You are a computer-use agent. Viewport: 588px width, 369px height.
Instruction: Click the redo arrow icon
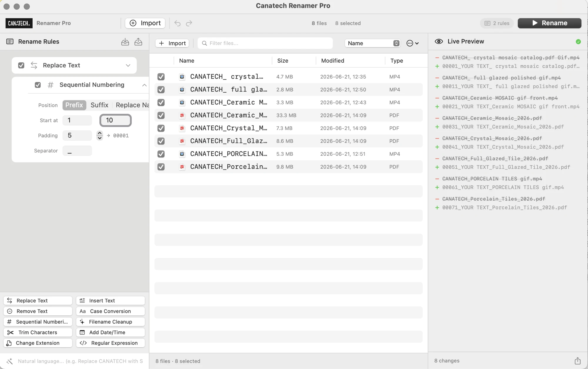[x=189, y=23]
